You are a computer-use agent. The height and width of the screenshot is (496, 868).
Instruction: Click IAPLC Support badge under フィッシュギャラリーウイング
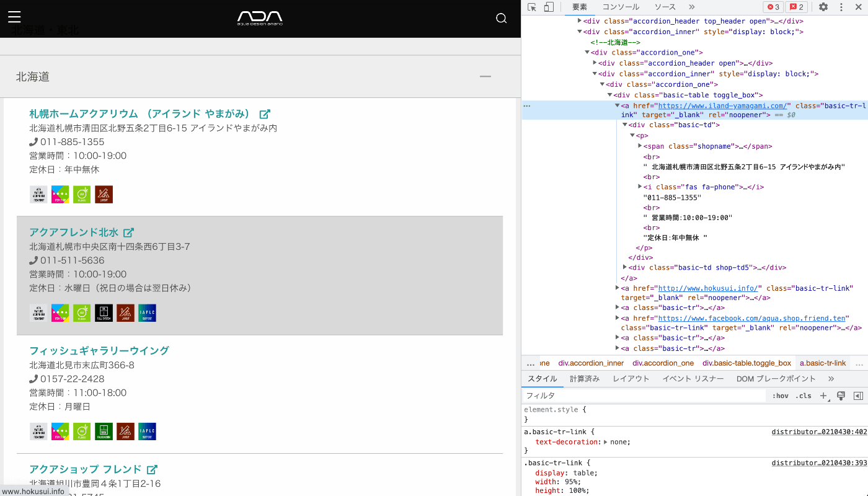147,432
